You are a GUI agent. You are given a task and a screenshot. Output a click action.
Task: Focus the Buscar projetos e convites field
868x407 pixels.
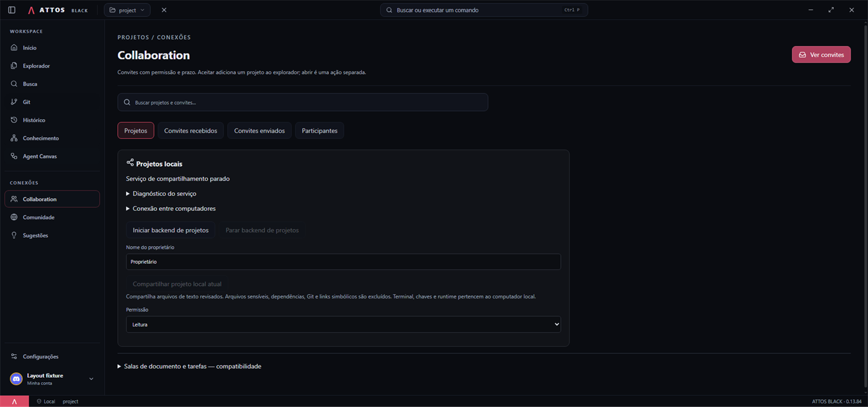(x=303, y=102)
